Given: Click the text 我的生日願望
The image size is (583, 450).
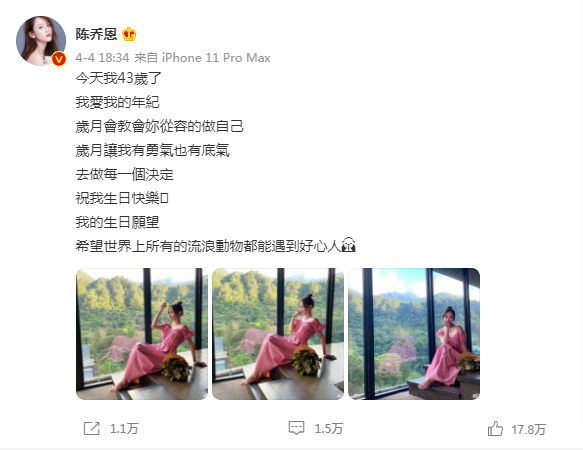Looking at the screenshot, I should 117,222.
